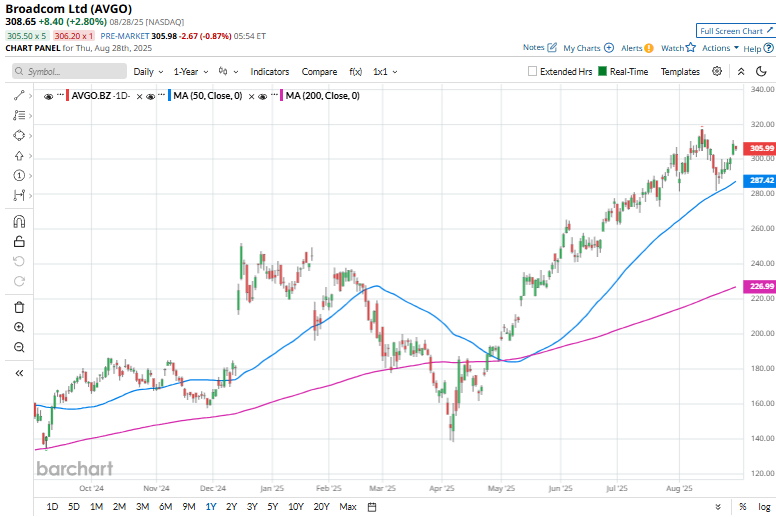Screen dimensions: 776x517
Task: Click the Notes link
Action: pyautogui.click(x=534, y=47)
